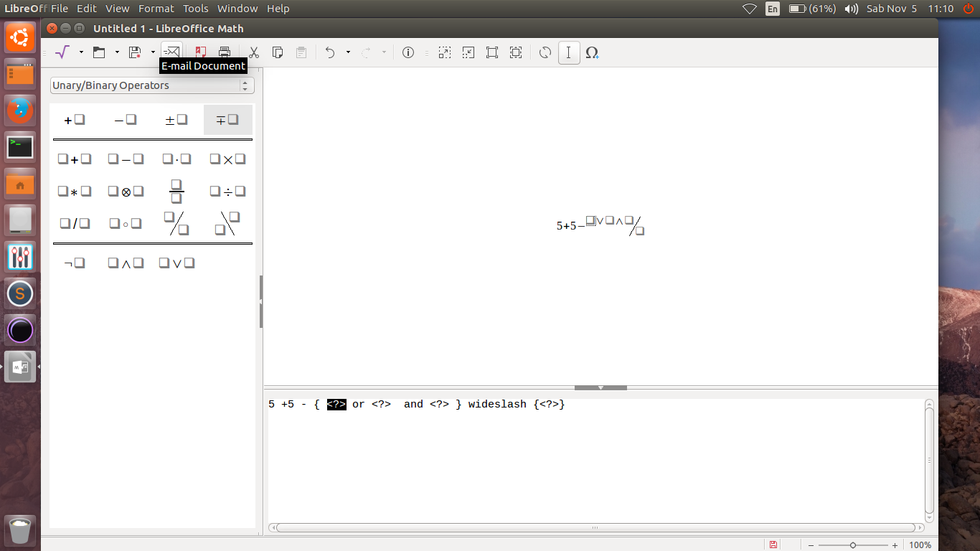Open the Symbols omega catalog
The image size is (980, 551).
593,52
